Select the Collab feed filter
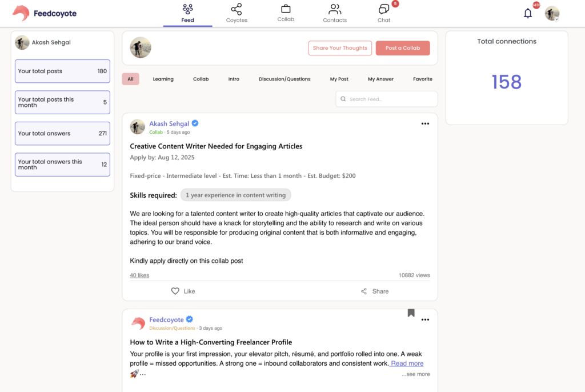 point(201,79)
